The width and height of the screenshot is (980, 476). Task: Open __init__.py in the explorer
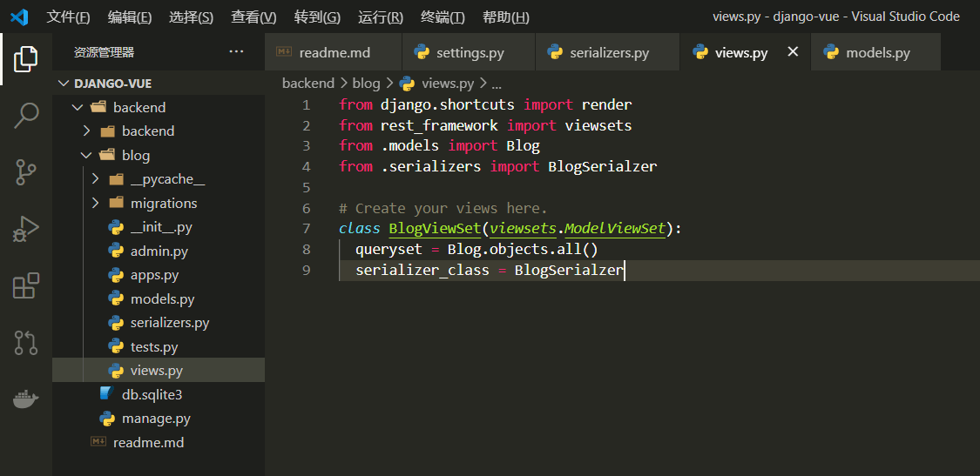coord(159,227)
